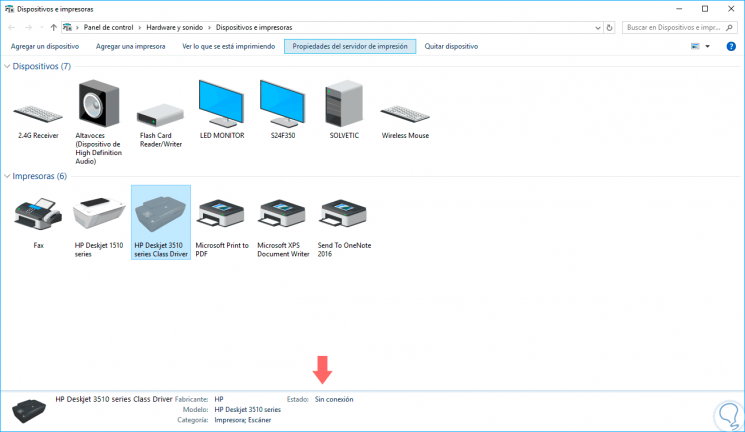745x432 pixels.
Task: Select the S24F350 monitor icon
Action: [x=283, y=104]
